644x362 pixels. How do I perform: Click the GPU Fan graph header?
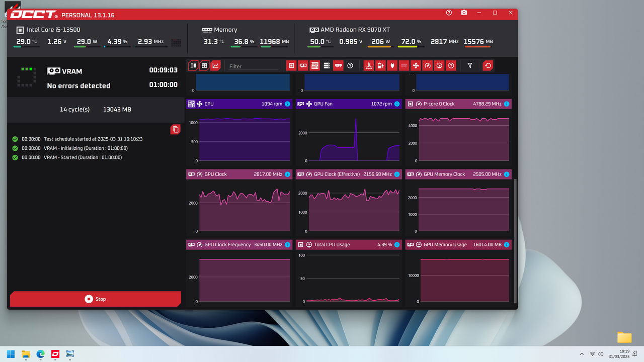[x=349, y=104]
